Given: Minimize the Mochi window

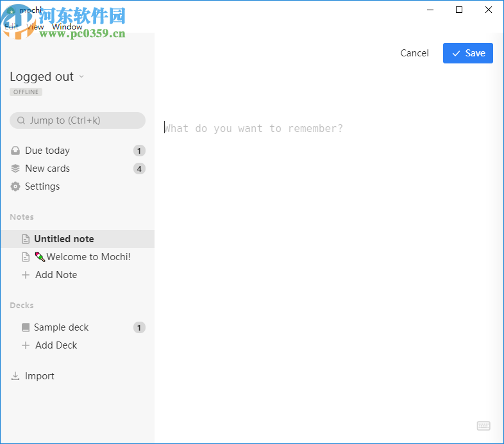Looking at the screenshot, I should click(430, 10).
